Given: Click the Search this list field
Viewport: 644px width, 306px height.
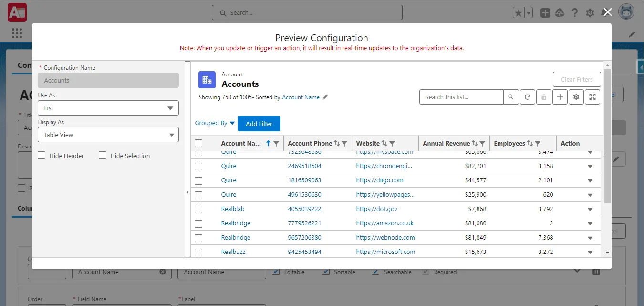Looking at the screenshot, I should pos(461,96).
